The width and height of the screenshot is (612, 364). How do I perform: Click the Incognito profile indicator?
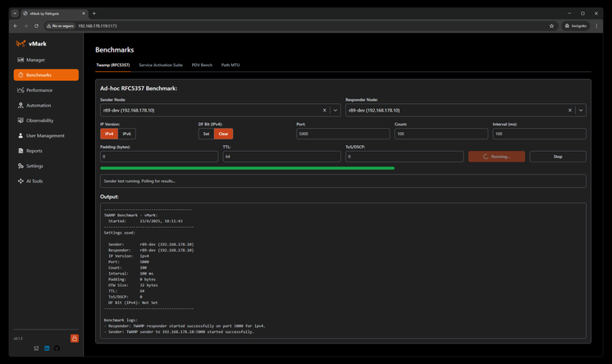[576, 25]
